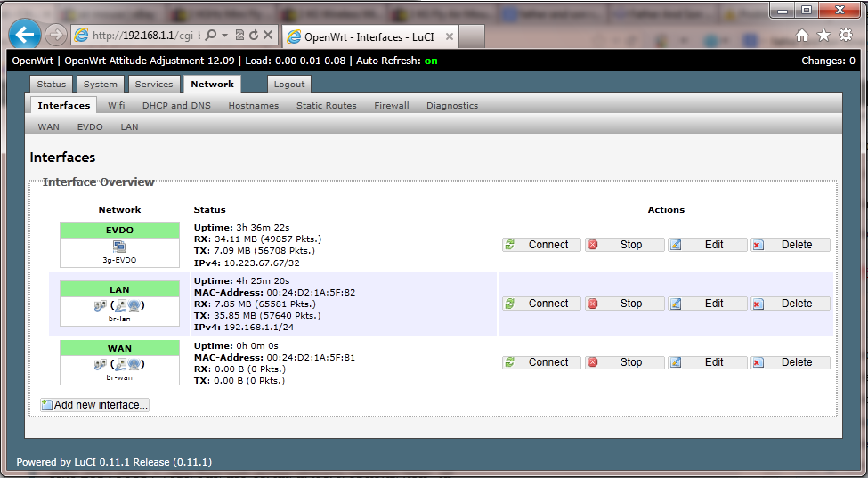Screen dimensions: 868x478
Task: Refresh the page with reload icon
Action: pyautogui.click(x=254, y=36)
